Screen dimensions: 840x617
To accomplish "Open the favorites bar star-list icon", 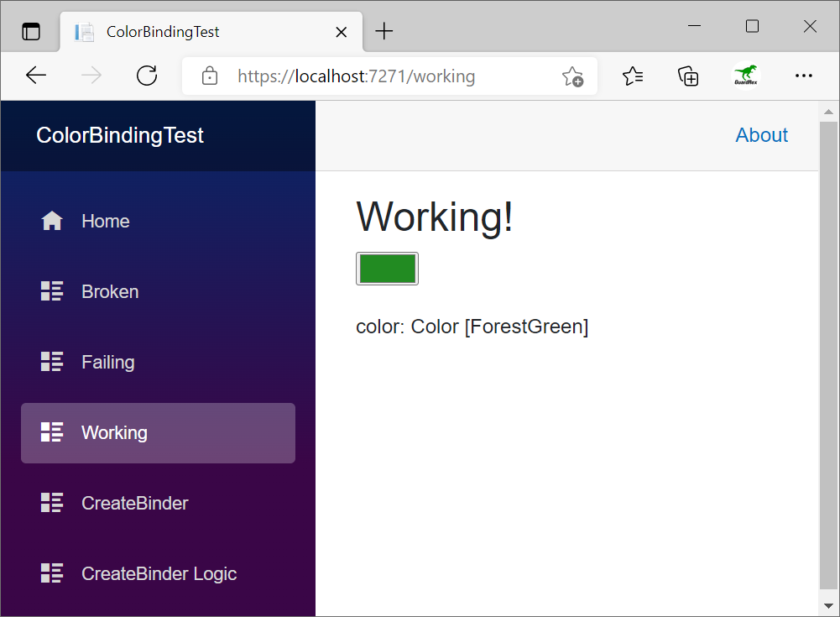I will (x=633, y=75).
